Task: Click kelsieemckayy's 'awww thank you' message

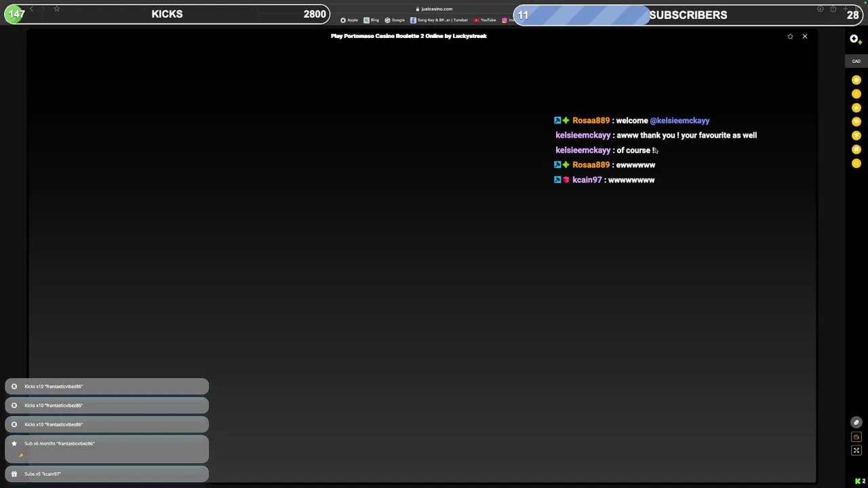Action: pyautogui.click(x=686, y=136)
